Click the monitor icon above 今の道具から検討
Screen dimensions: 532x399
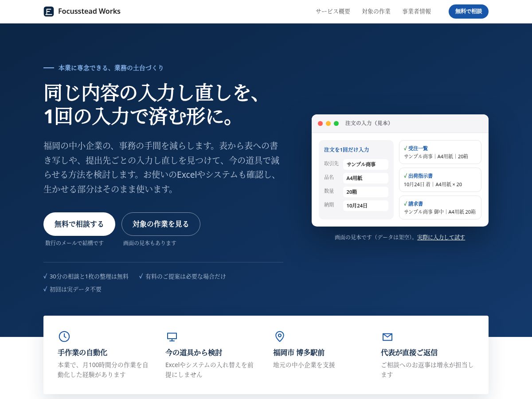(172, 336)
